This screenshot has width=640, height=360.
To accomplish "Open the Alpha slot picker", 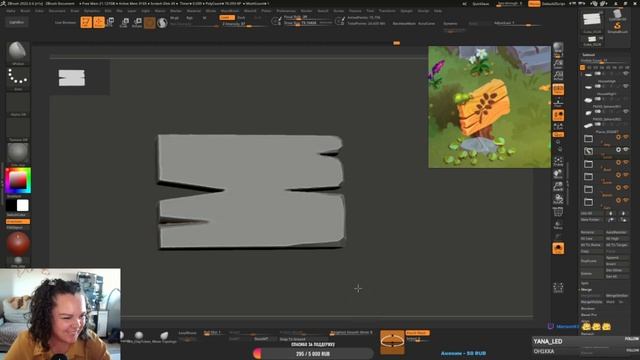I will [18, 104].
